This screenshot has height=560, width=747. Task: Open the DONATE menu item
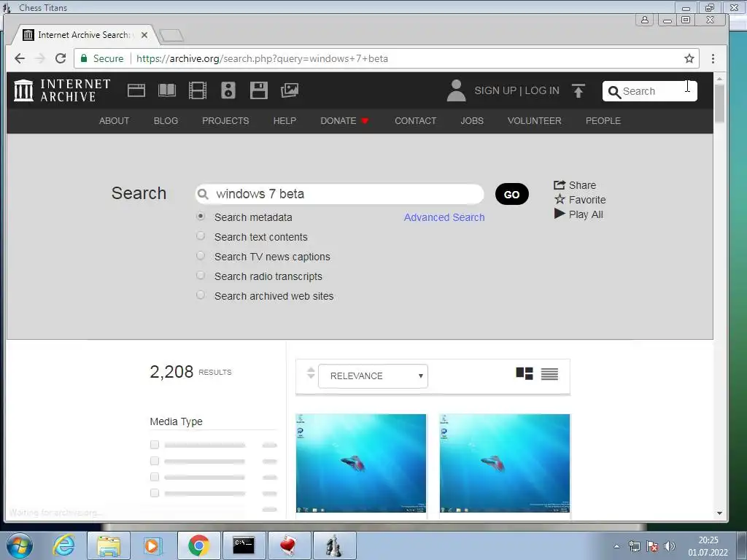tap(344, 121)
